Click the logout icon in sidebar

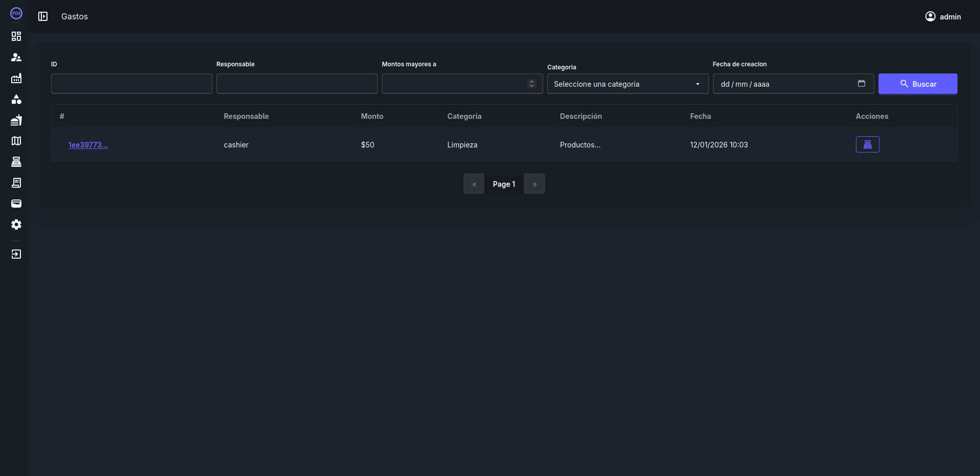(x=16, y=254)
